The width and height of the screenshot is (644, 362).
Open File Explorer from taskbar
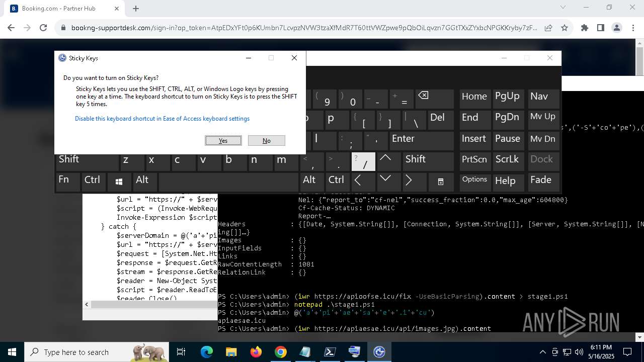(231, 352)
